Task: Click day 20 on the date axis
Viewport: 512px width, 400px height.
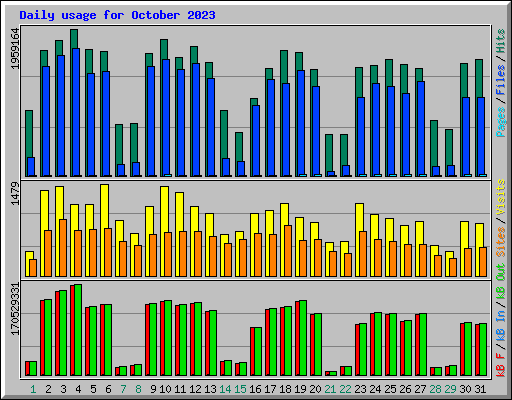Action: 315,389
